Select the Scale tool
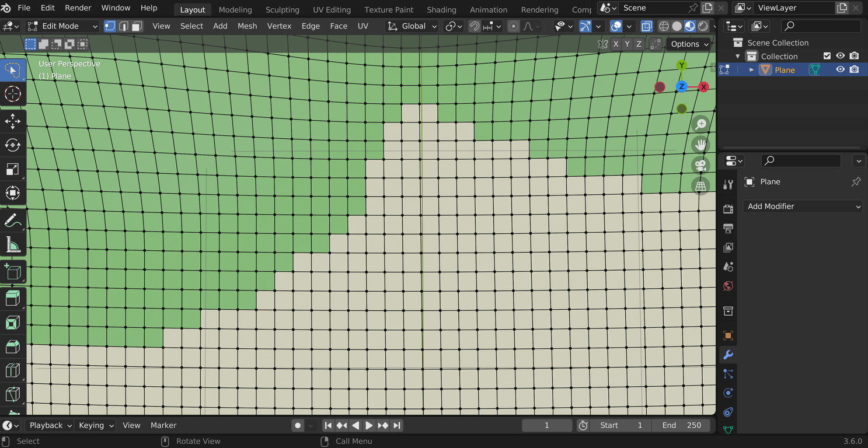Screen dimensions: 868x448 (13, 169)
